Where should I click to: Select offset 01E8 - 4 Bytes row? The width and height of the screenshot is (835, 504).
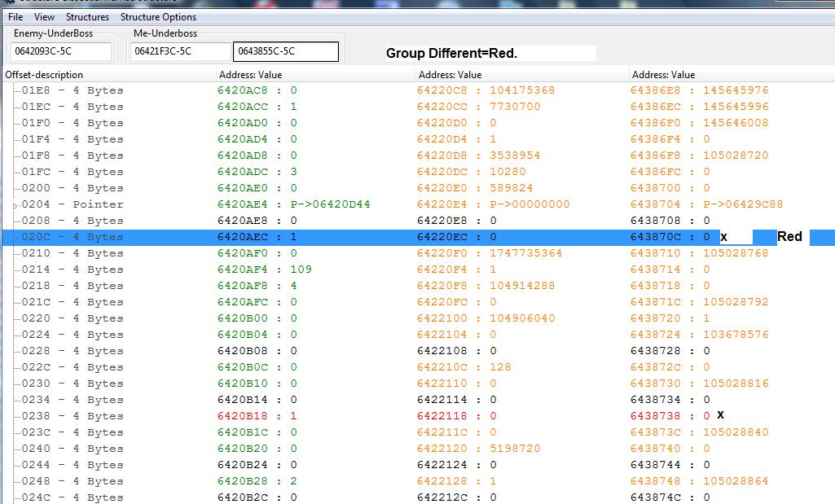click(73, 90)
